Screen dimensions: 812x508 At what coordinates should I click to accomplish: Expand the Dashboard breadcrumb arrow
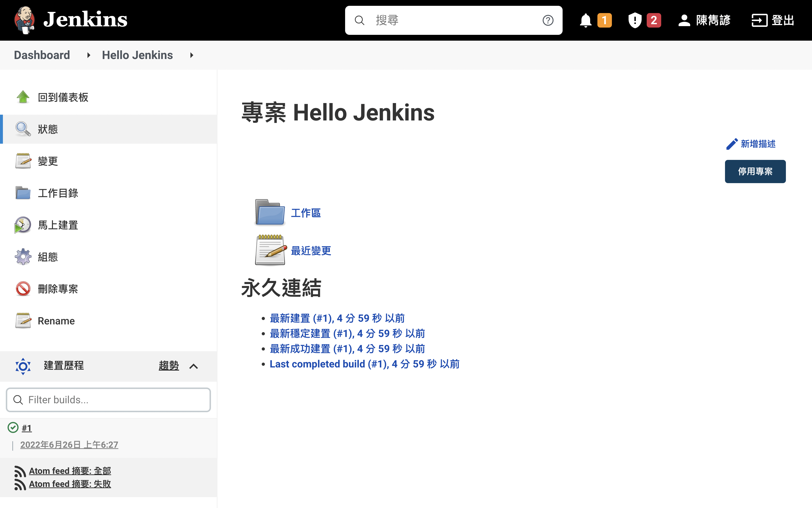(89, 55)
